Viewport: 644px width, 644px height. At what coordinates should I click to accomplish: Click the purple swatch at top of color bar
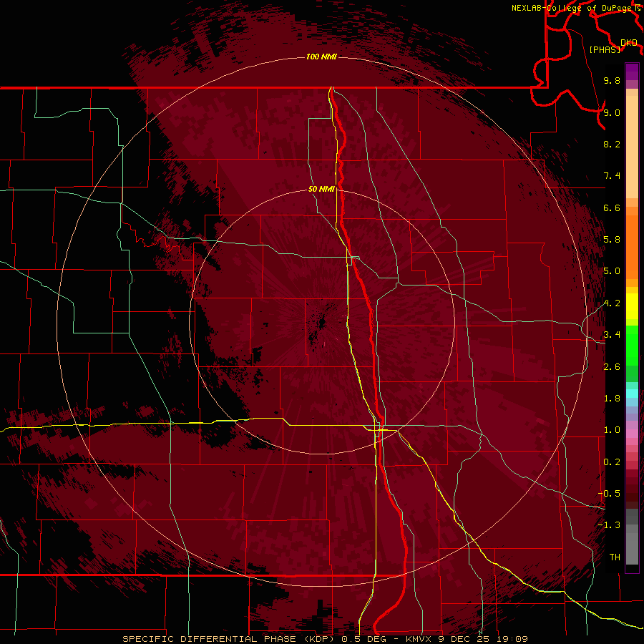coord(632,72)
